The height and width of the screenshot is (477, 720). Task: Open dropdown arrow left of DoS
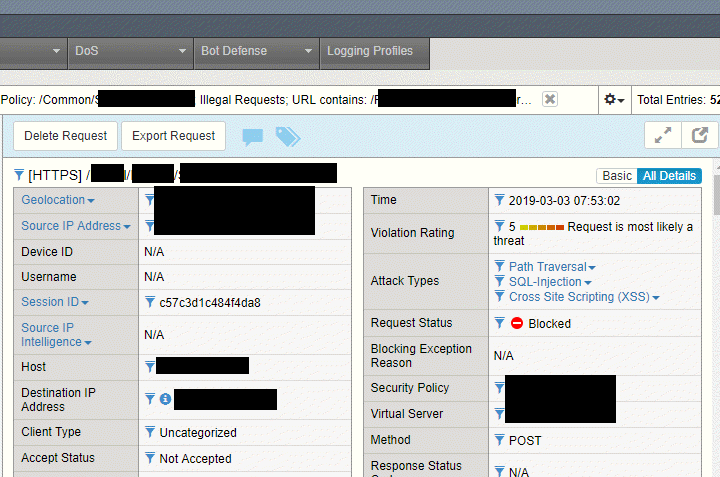56,51
